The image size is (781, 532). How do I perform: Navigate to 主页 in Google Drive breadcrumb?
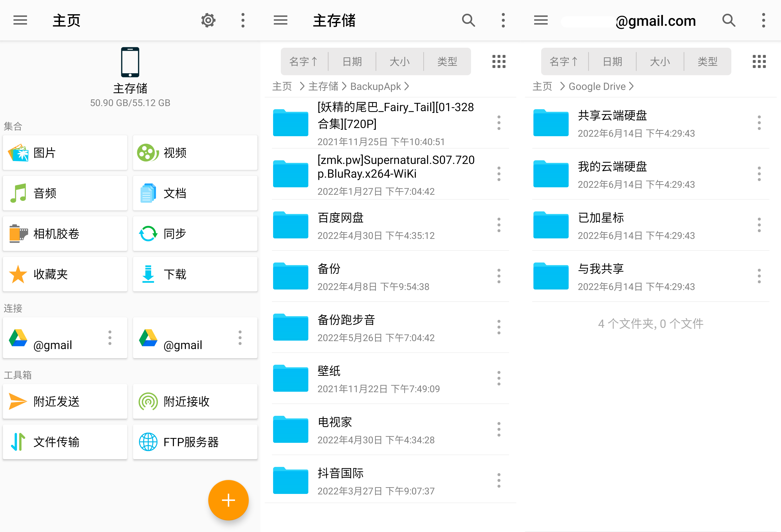click(x=542, y=86)
